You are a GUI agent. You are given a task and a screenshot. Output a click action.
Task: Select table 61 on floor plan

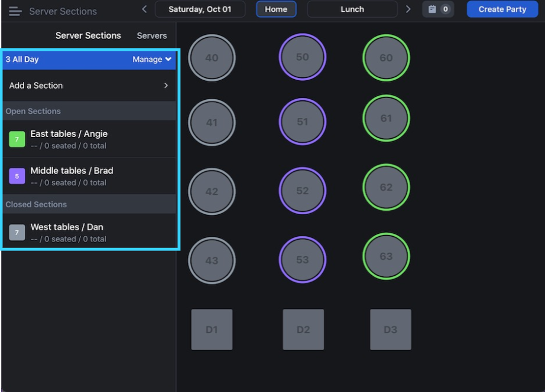(386, 118)
